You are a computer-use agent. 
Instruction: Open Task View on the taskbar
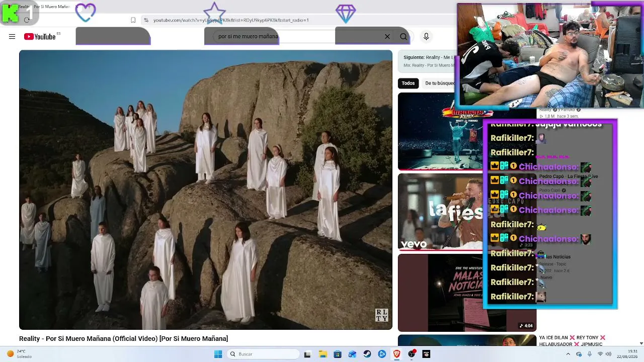click(x=307, y=354)
